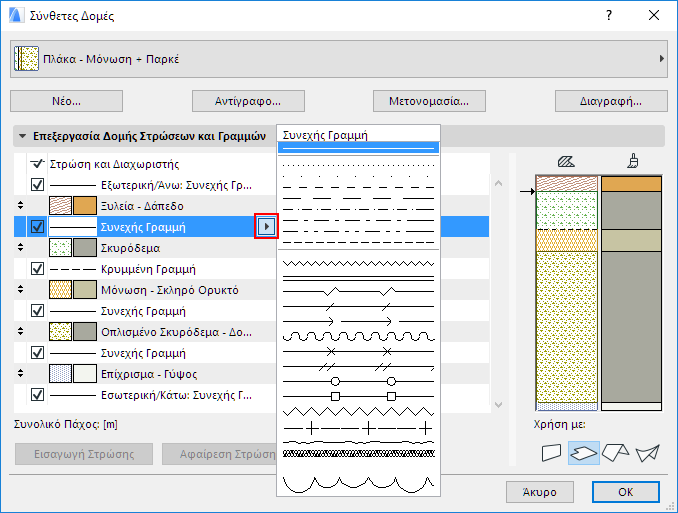Confirm with the OK button
Screen dimensions: 678x513
click(626, 492)
